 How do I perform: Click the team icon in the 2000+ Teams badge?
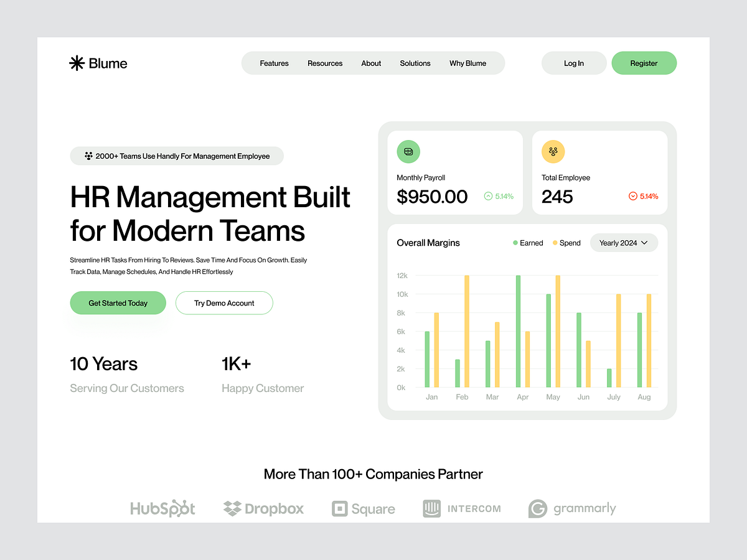tap(88, 156)
